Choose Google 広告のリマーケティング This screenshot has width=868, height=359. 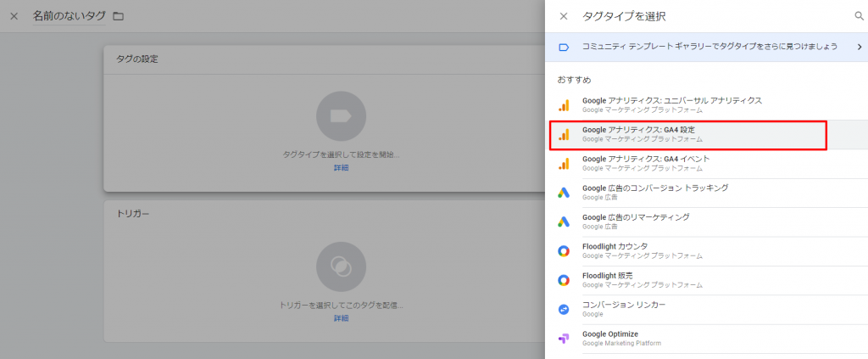[706, 222]
